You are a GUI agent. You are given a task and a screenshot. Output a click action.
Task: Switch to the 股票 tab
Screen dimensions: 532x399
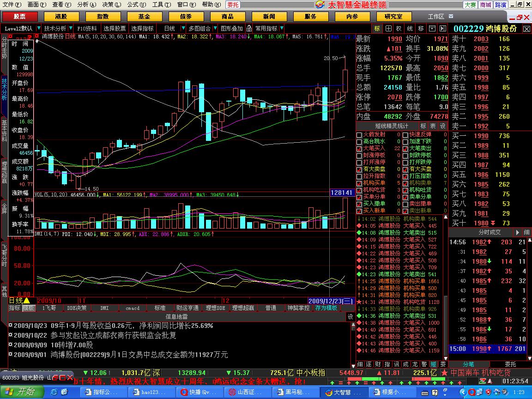[20, 16]
